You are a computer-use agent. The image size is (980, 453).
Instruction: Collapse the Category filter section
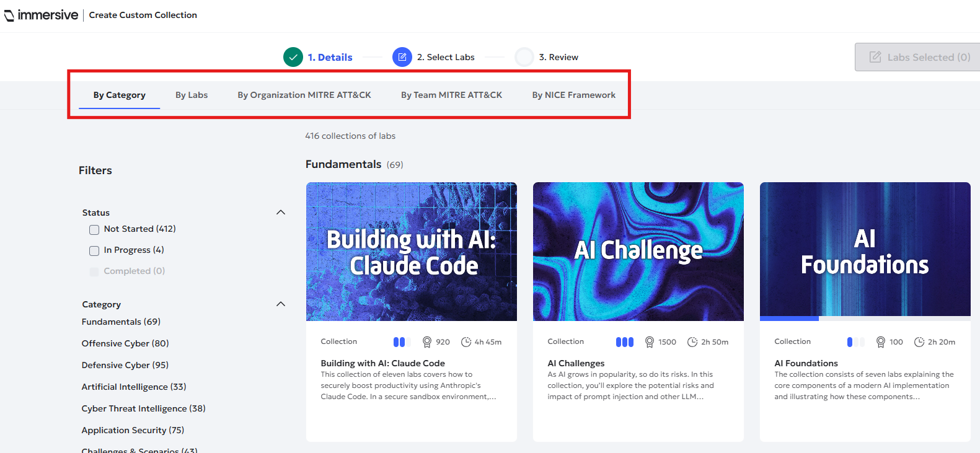pyautogui.click(x=281, y=304)
